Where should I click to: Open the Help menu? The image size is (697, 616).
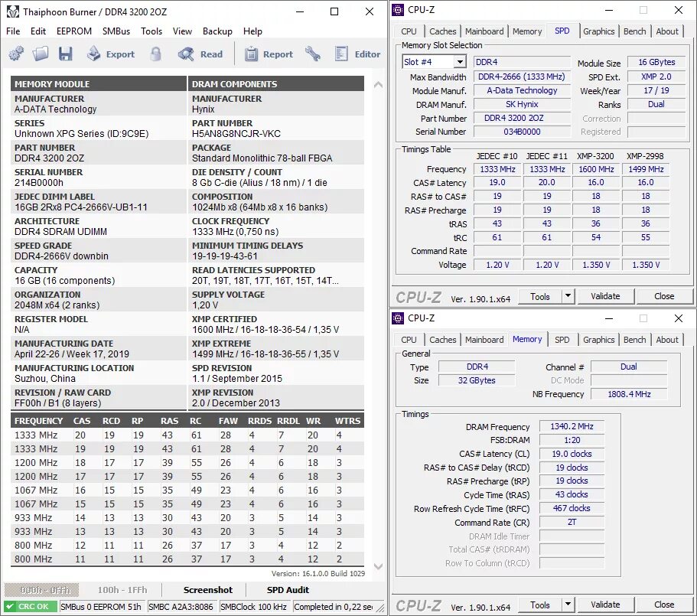(252, 31)
